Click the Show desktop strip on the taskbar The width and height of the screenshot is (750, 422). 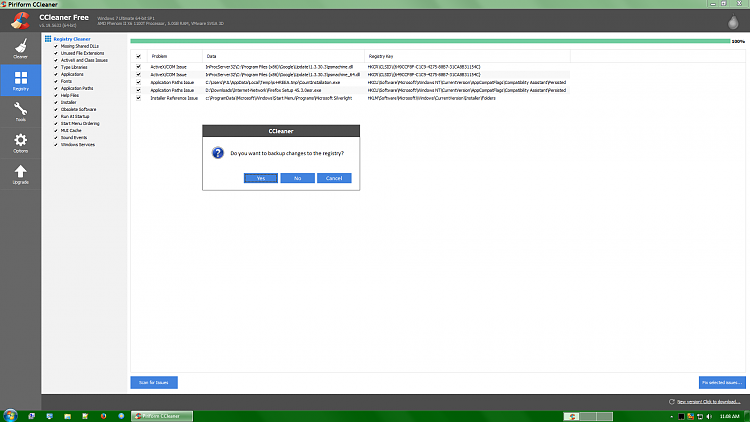point(747,416)
